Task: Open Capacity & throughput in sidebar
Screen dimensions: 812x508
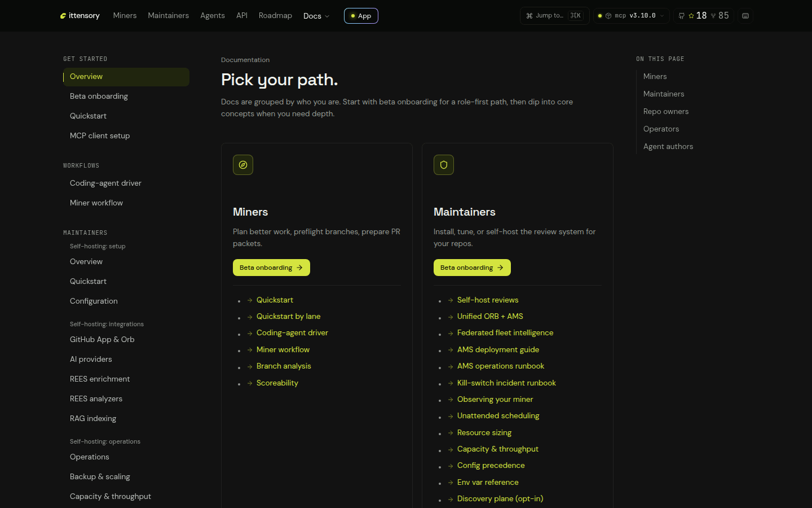Action: pos(126,497)
